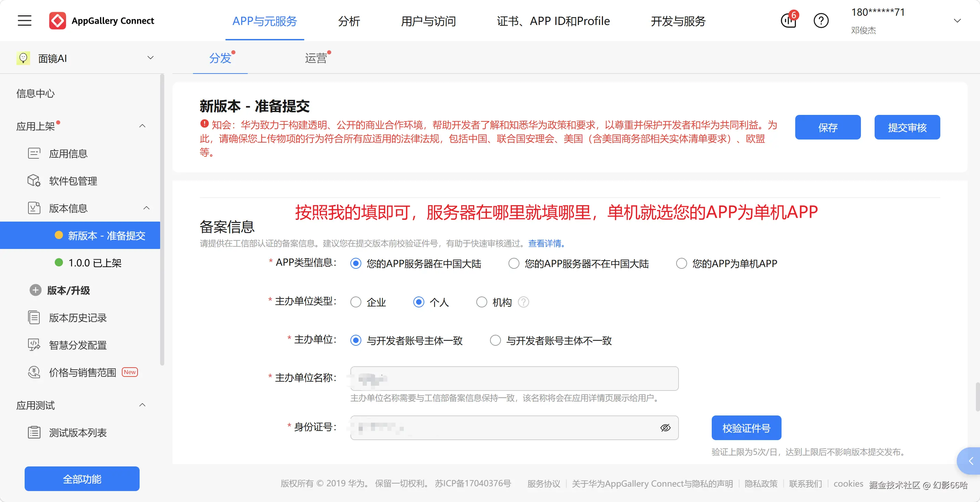Select 您的APP为单机APP radio option

click(x=681, y=264)
